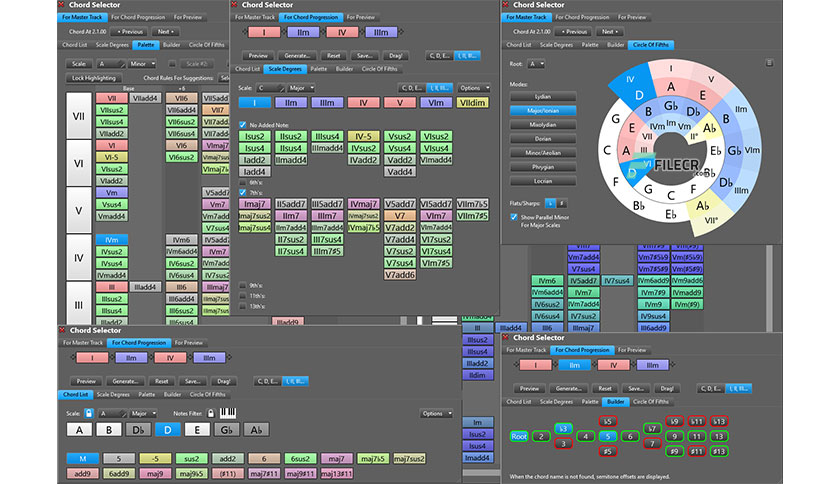The width and height of the screenshot is (836, 484).
Task: Toggle interval 13 in the Builder
Action: point(719,436)
